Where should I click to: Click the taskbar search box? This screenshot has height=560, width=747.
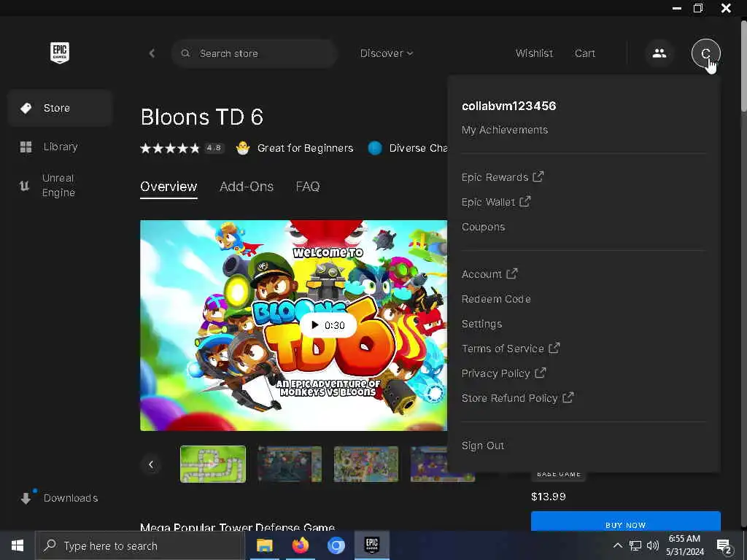(140, 545)
